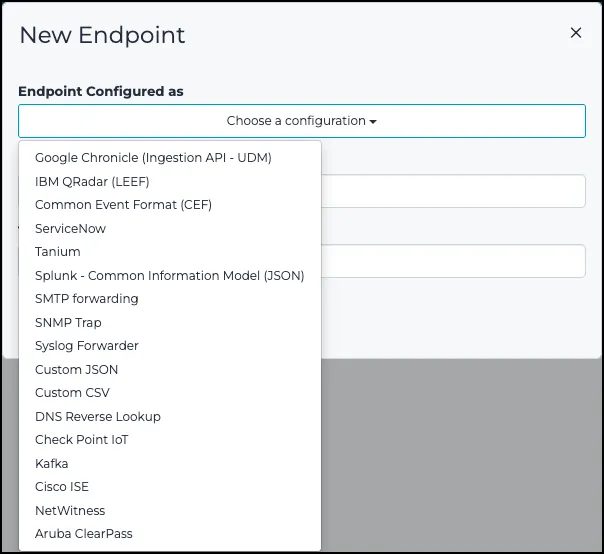Choose Kafka as endpoint configuration

[x=52, y=463]
